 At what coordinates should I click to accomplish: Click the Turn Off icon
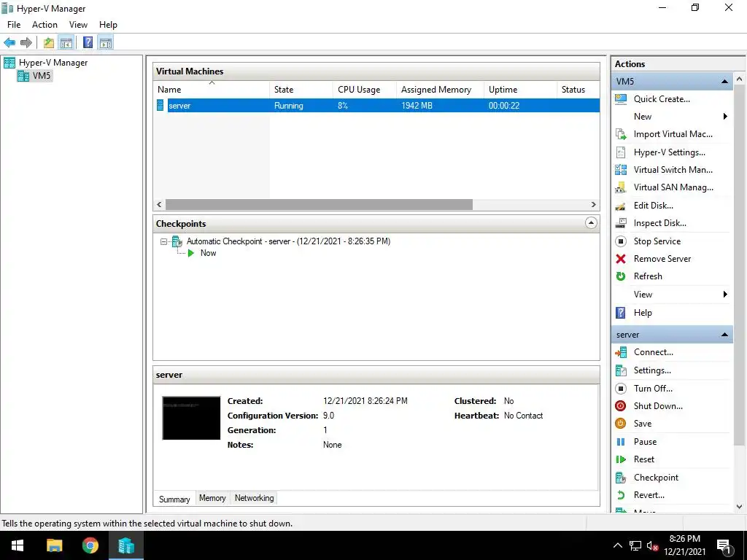coord(621,389)
